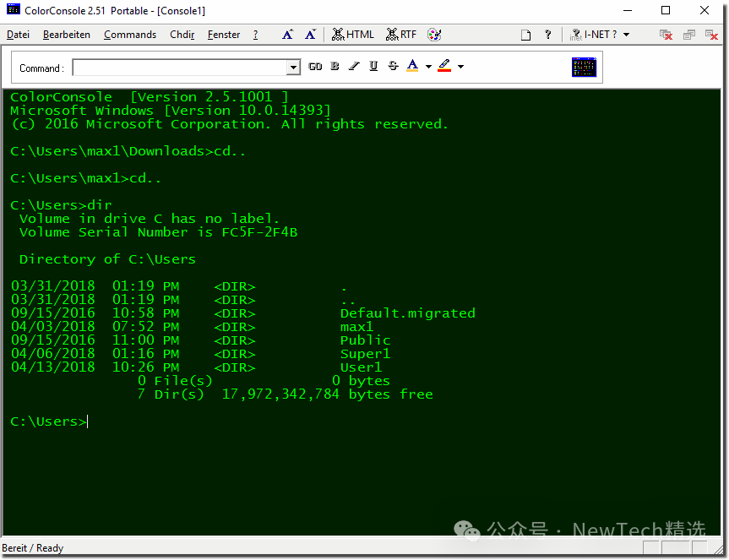The height and width of the screenshot is (560, 729).
Task: Click the User1 directory entry
Action: click(x=362, y=367)
